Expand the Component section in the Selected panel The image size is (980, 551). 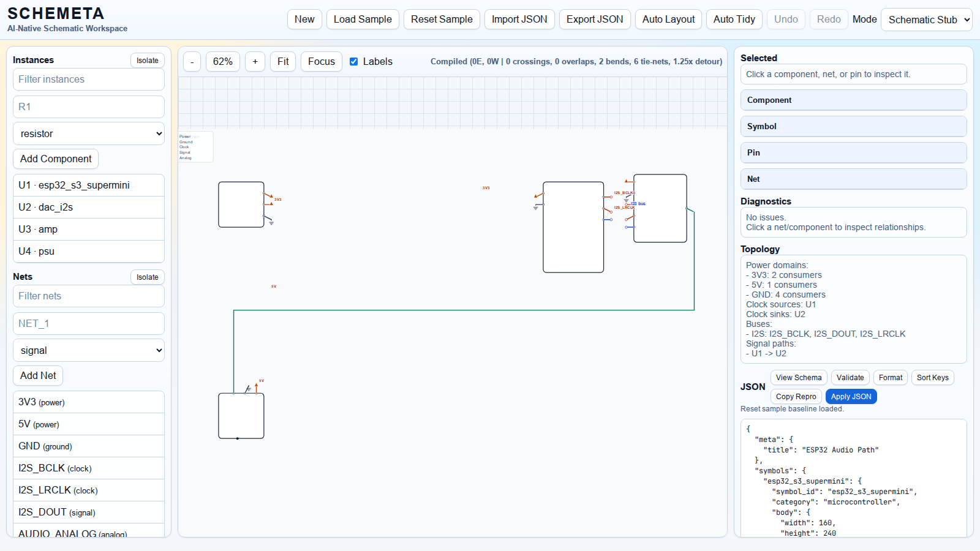(853, 100)
